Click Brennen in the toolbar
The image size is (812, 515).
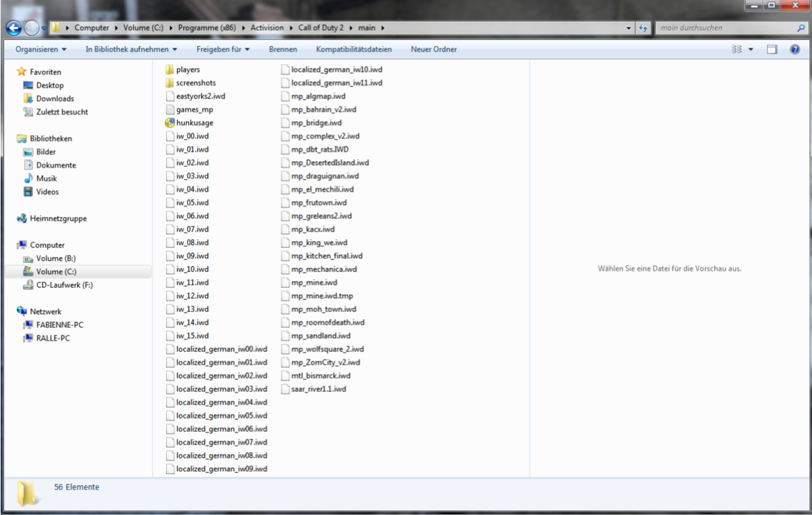[283, 49]
